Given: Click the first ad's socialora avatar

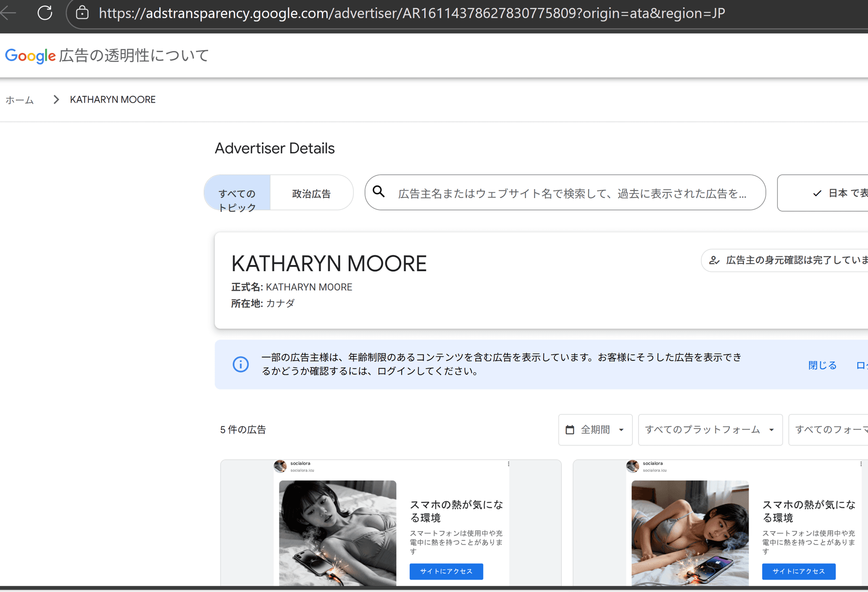Looking at the screenshot, I should (x=280, y=466).
